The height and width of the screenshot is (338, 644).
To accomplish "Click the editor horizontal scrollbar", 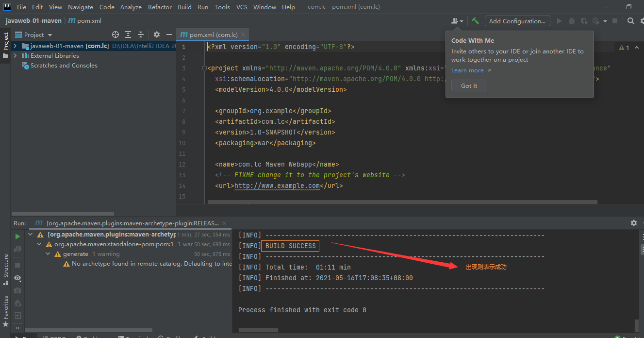I will [x=402, y=202].
